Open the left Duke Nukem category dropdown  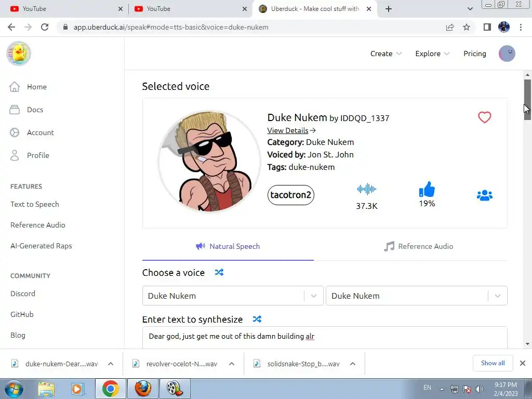(x=233, y=296)
